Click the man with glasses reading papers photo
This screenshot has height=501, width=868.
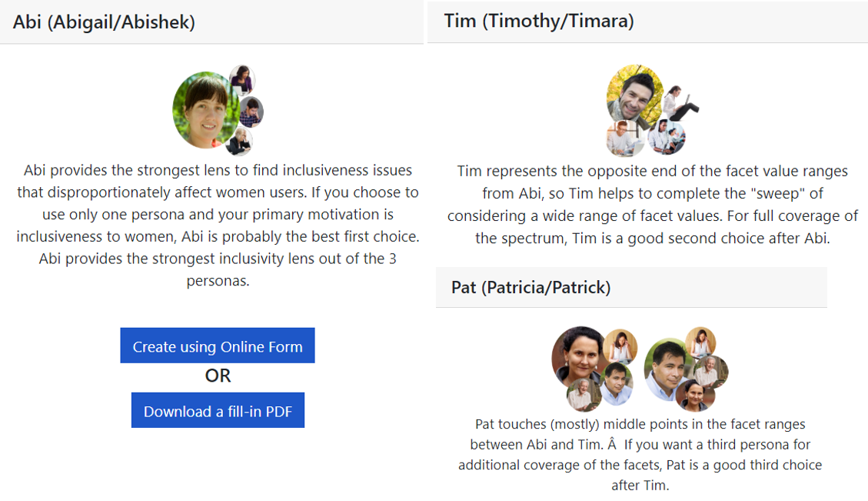pyautogui.click(x=624, y=139)
